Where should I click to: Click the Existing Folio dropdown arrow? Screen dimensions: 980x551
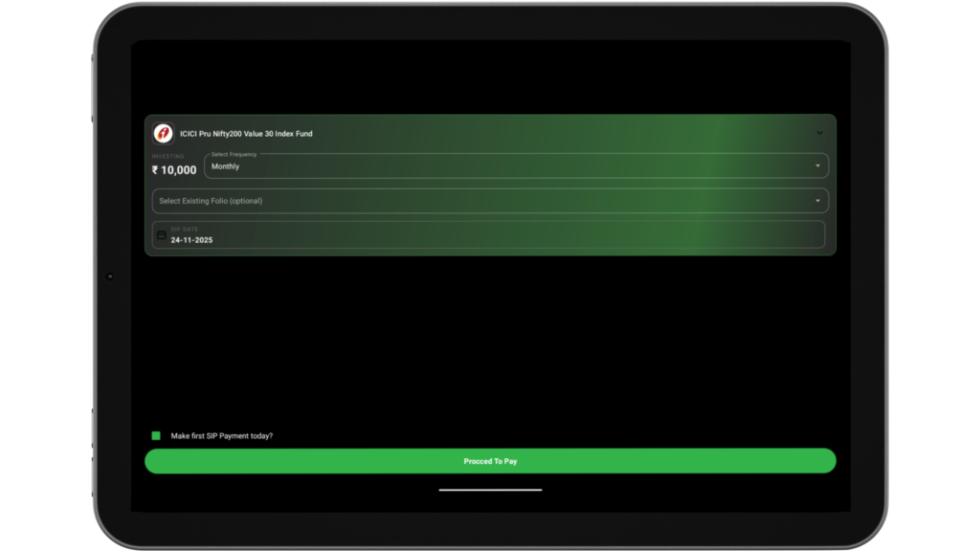817,201
